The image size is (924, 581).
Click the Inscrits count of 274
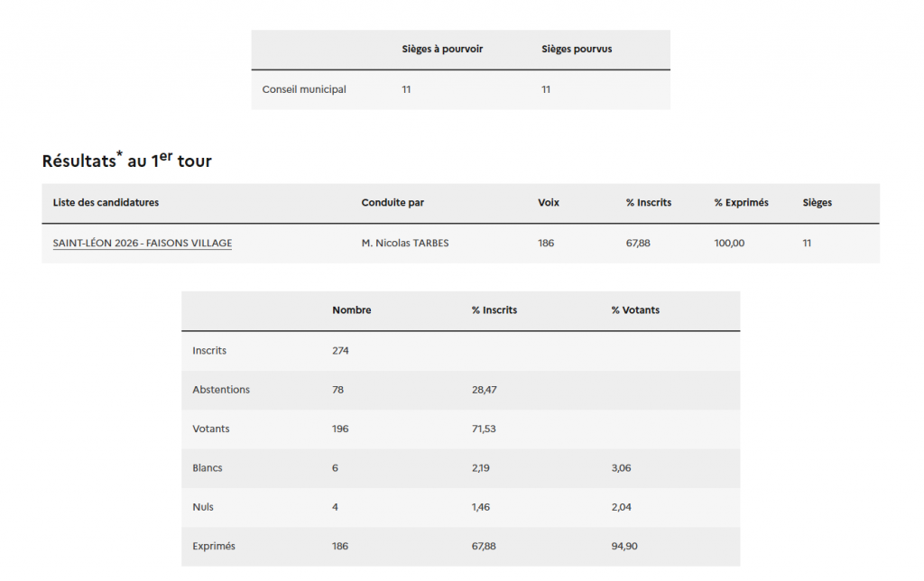click(340, 351)
